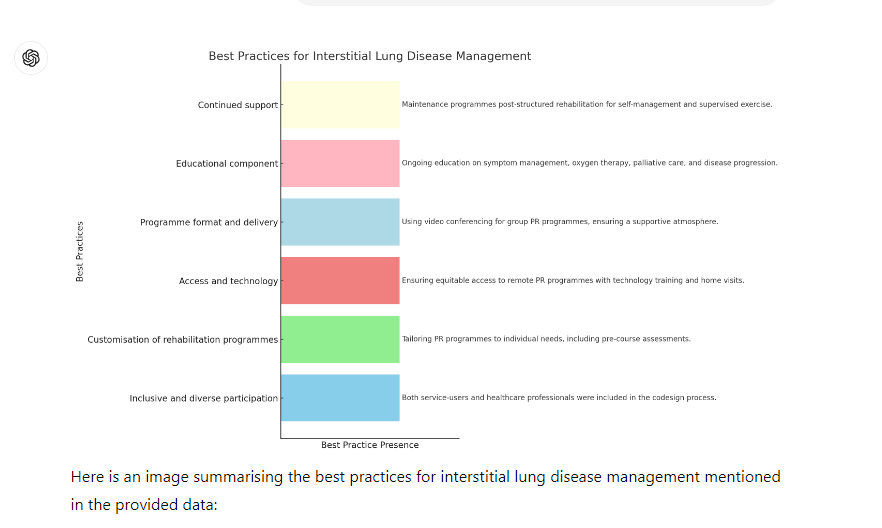Click the annotation about pre-course assessments
Screen dimensions: 882x528
coord(546,339)
